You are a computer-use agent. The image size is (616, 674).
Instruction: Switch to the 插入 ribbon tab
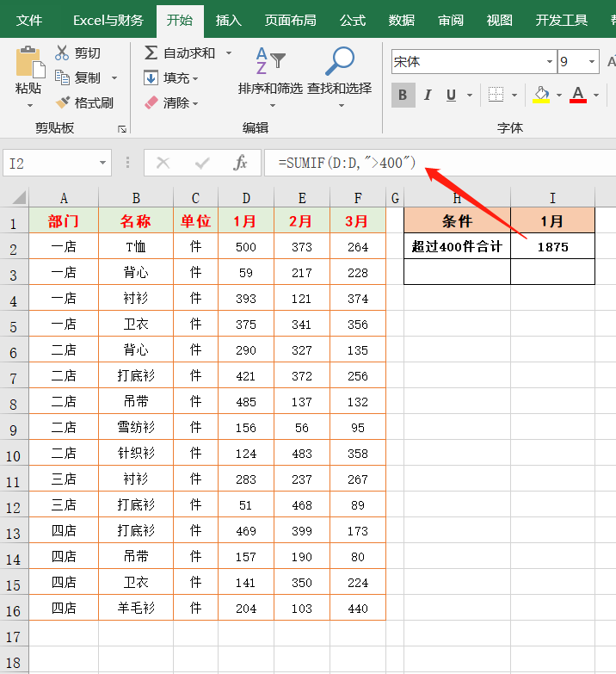pos(228,20)
